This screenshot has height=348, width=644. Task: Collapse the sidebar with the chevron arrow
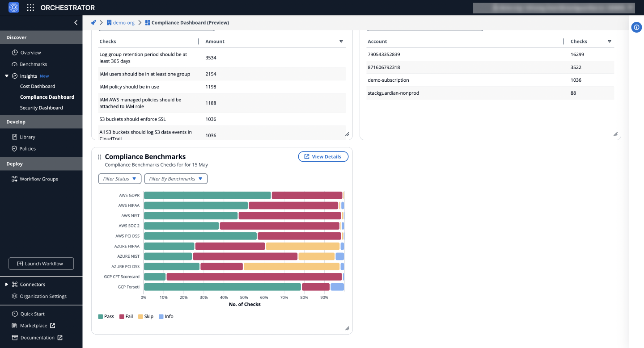76,22
